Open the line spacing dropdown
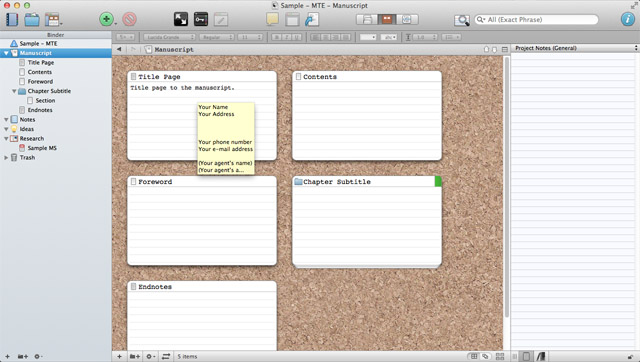Image resolution: width=640 pixels, height=362 pixels. 425,37
